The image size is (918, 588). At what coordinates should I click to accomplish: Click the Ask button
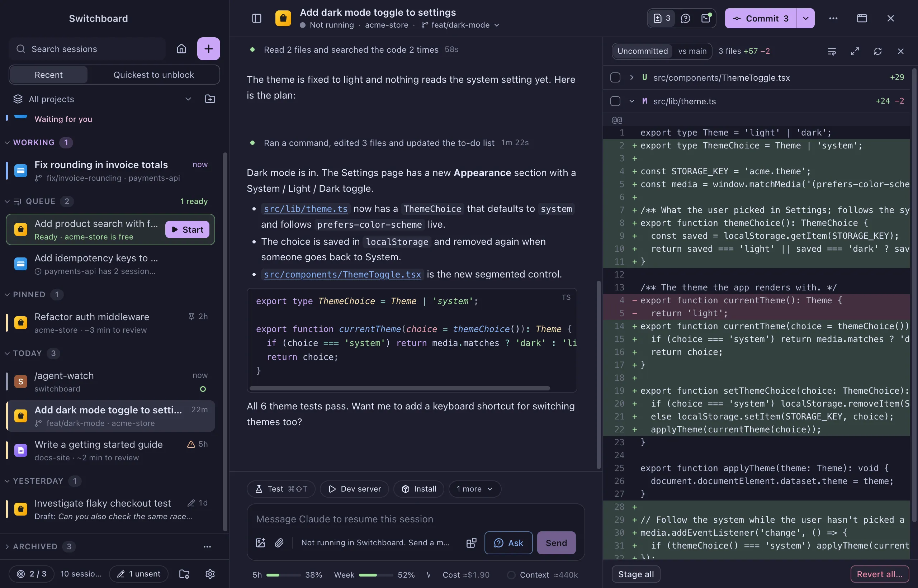pos(508,543)
